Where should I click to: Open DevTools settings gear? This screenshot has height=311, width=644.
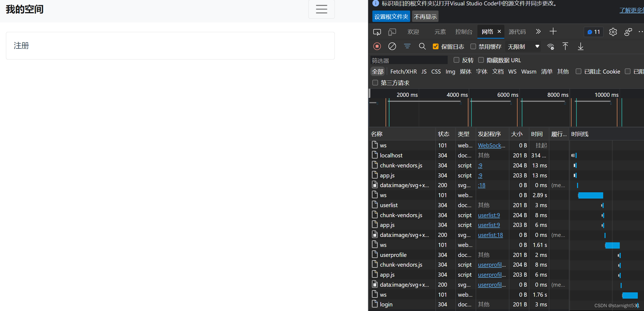click(613, 32)
